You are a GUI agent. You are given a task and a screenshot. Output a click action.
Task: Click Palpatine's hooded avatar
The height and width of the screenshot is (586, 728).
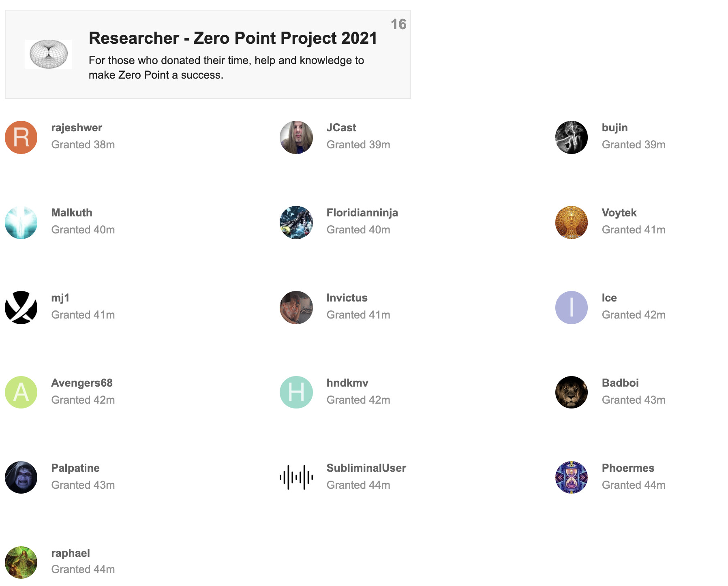(21, 477)
